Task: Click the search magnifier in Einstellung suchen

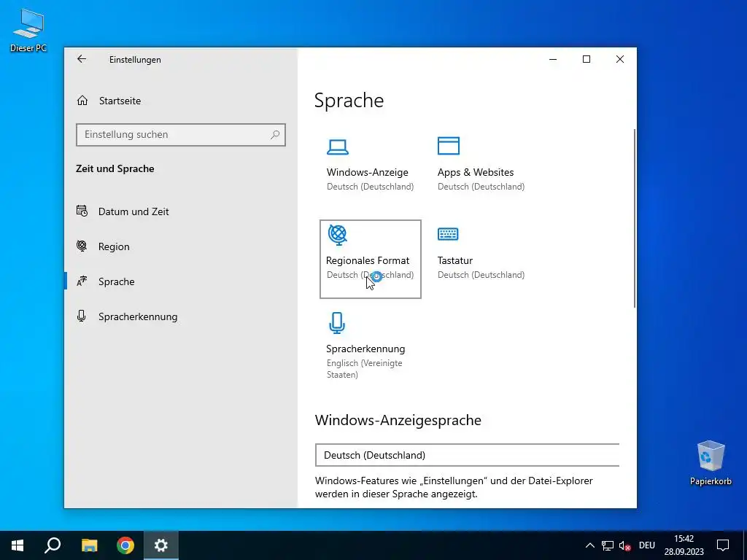Action: tap(275, 135)
